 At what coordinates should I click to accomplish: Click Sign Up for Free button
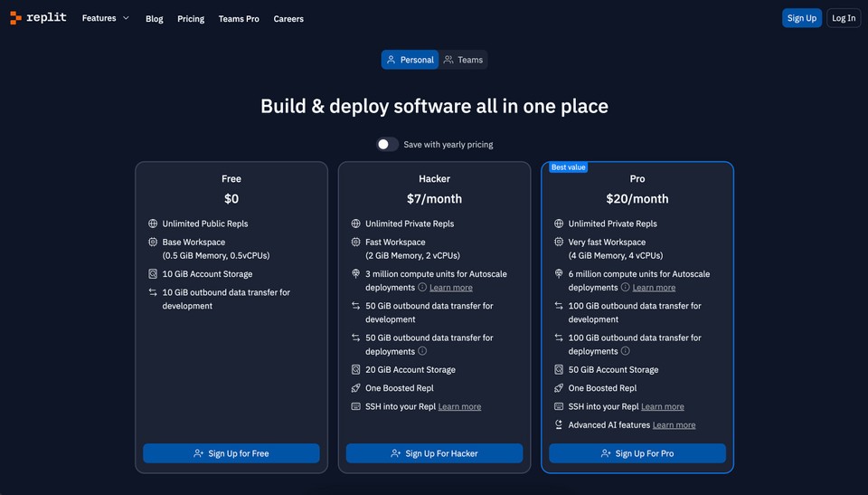tap(231, 453)
